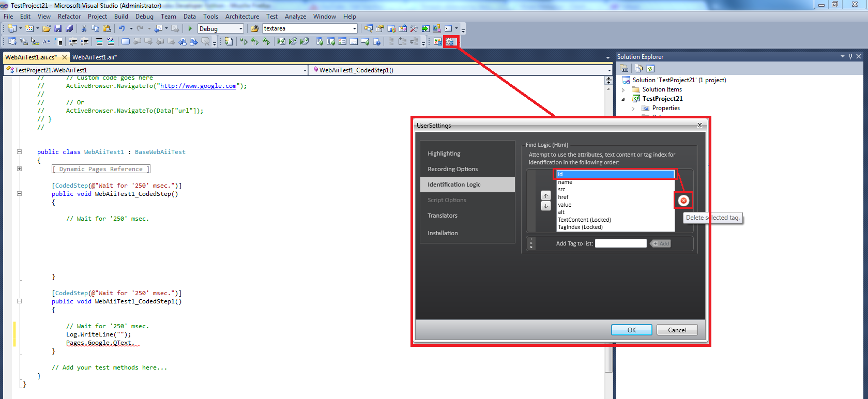Select the 'src' tag in the list
Screen dimensions: 868x399
click(615, 189)
